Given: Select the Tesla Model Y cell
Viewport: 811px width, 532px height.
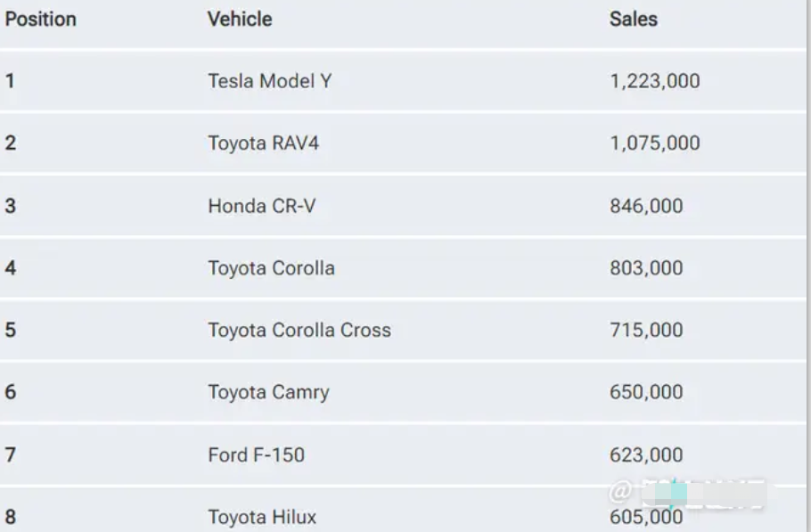Looking at the screenshot, I should tap(269, 81).
